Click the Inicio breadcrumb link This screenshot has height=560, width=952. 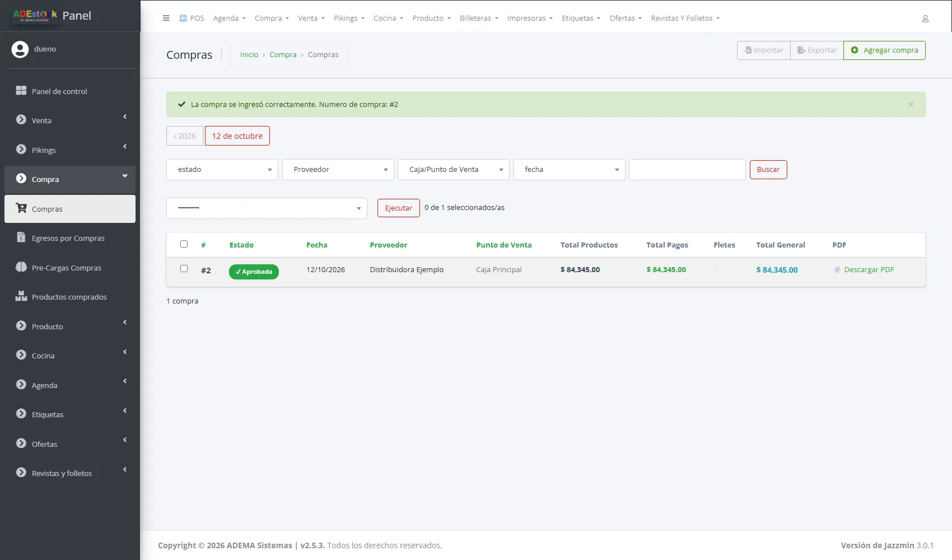(249, 55)
